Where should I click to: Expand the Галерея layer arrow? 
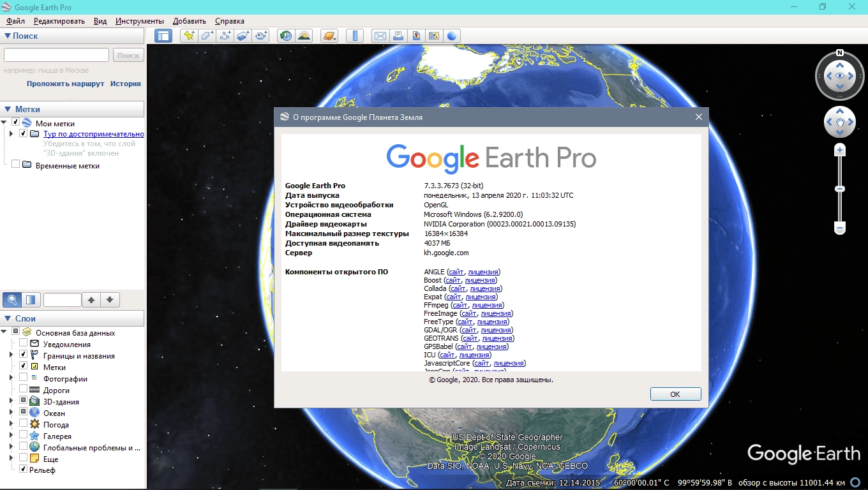[x=11, y=435]
